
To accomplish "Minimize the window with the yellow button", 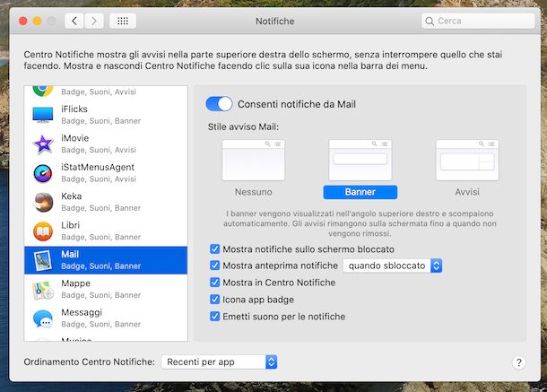I will 38,21.
